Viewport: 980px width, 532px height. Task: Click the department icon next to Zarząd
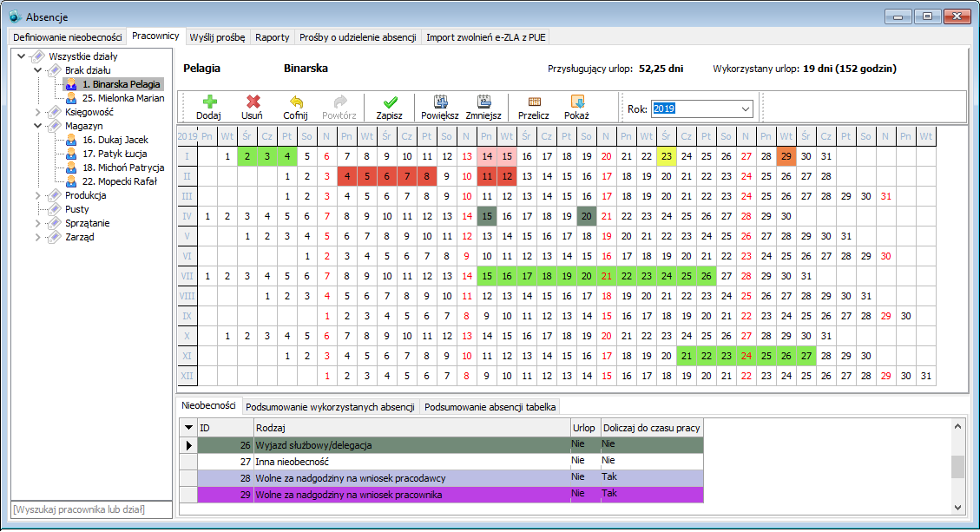pos(55,237)
